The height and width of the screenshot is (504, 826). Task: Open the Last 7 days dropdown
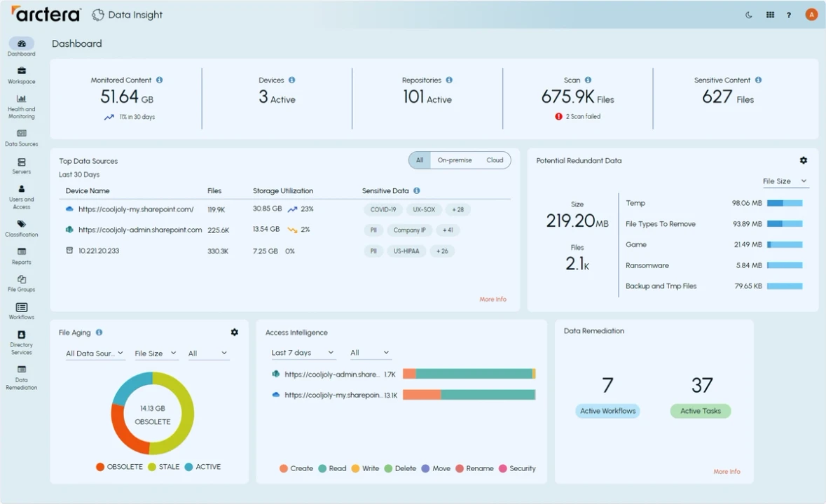coord(301,352)
